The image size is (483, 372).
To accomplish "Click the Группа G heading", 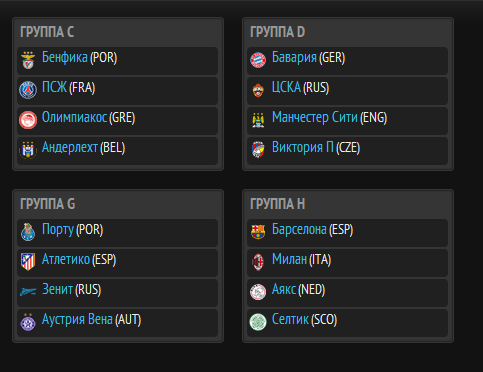I will [48, 204].
